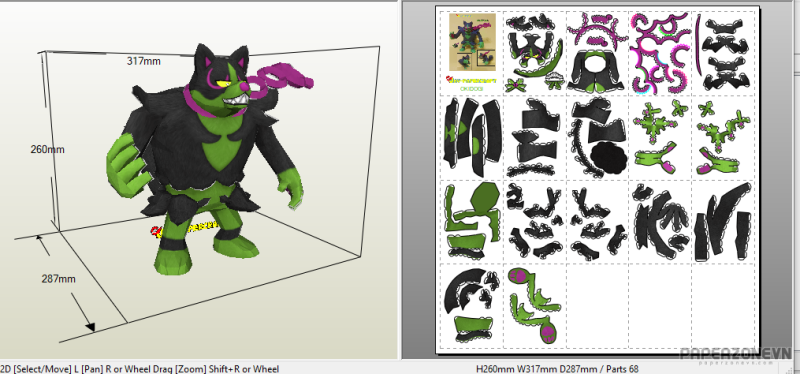Screen dimensions: 800x374
Task: Click the 260mm height dimension label
Action: click(x=47, y=149)
